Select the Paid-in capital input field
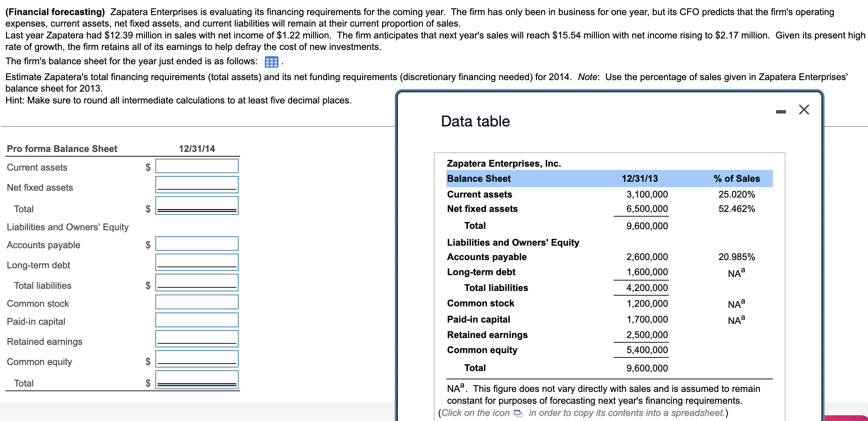This screenshot has width=868, height=421. coord(197,320)
